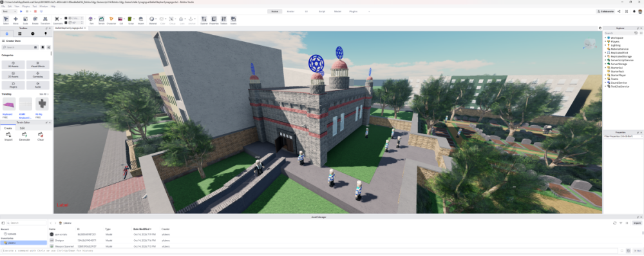Choose the Select tool in the toolbar
The height and width of the screenshot is (256, 644).
point(6,20)
